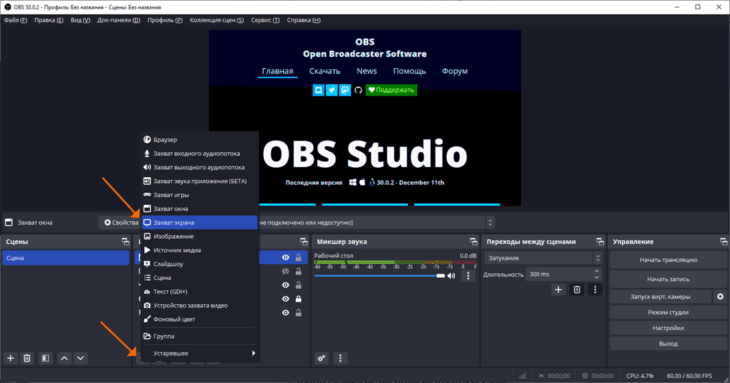730x383 pixels.
Task: Hide the highlighted source via its eye icon
Action: tap(285, 257)
